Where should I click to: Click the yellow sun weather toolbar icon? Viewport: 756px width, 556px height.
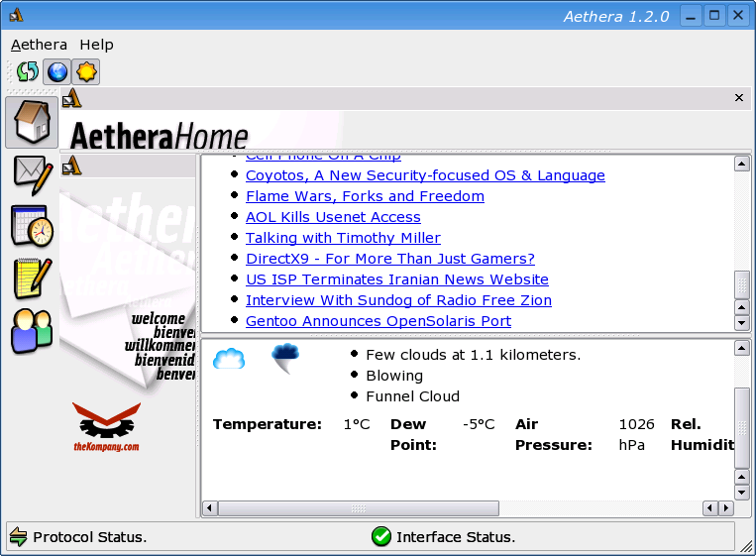[x=86, y=71]
